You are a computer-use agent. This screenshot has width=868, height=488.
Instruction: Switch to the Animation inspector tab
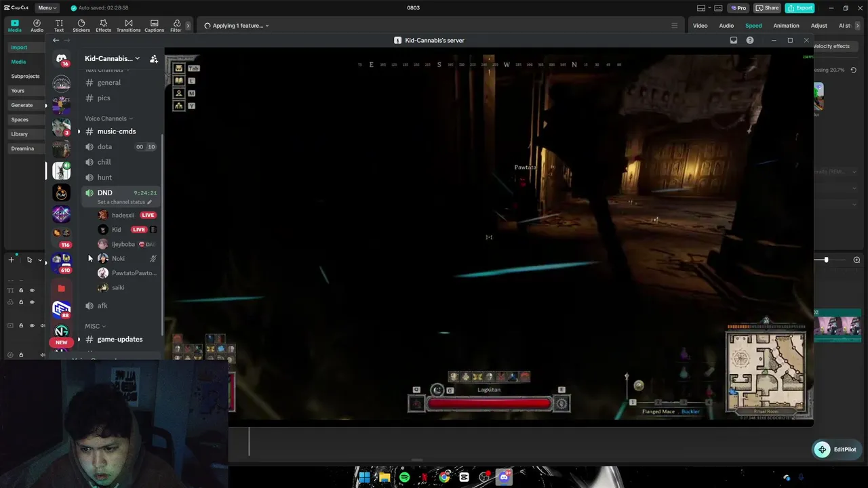point(786,26)
